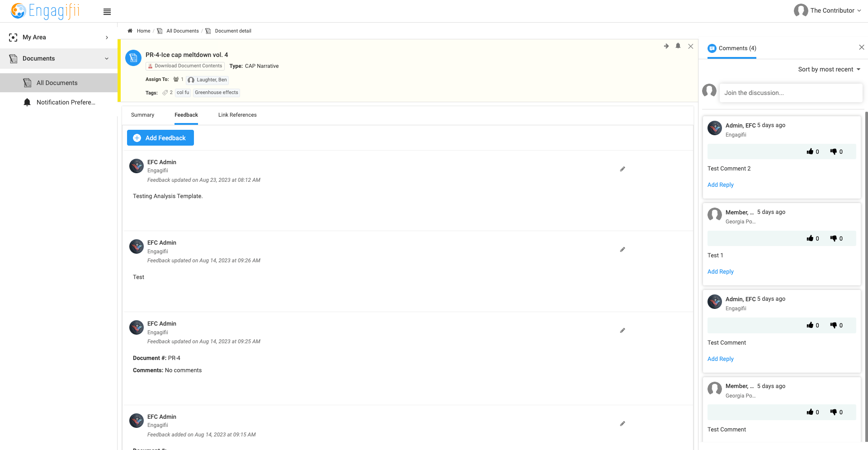Click the Engagifii logo
The image size is (868, 450).
point(45,11)
